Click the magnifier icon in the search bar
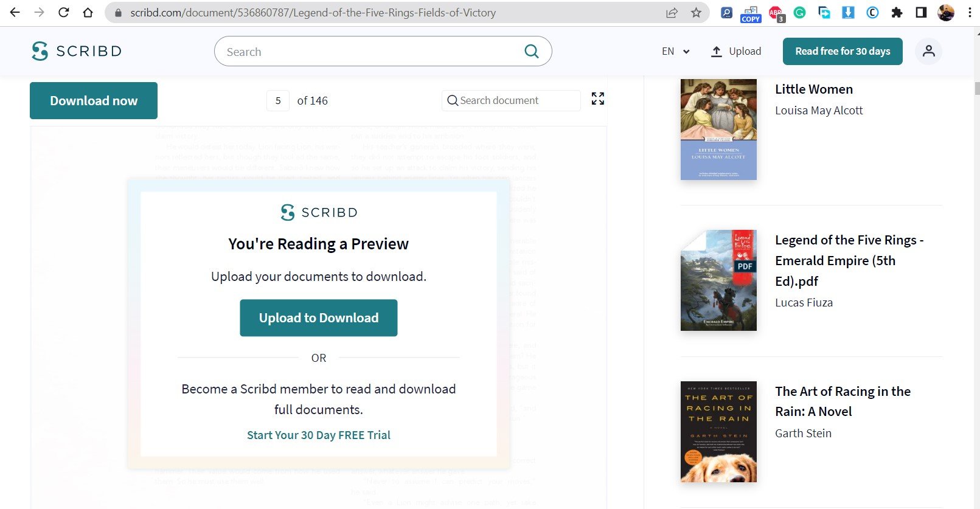This screenshot has width=980, height=509. point(531,52)
